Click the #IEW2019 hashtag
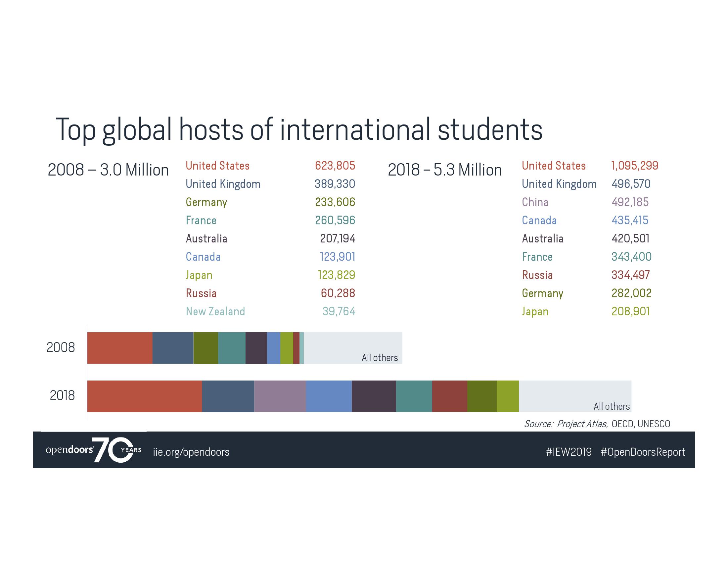The image size is (728, 563). coord(569,452)
